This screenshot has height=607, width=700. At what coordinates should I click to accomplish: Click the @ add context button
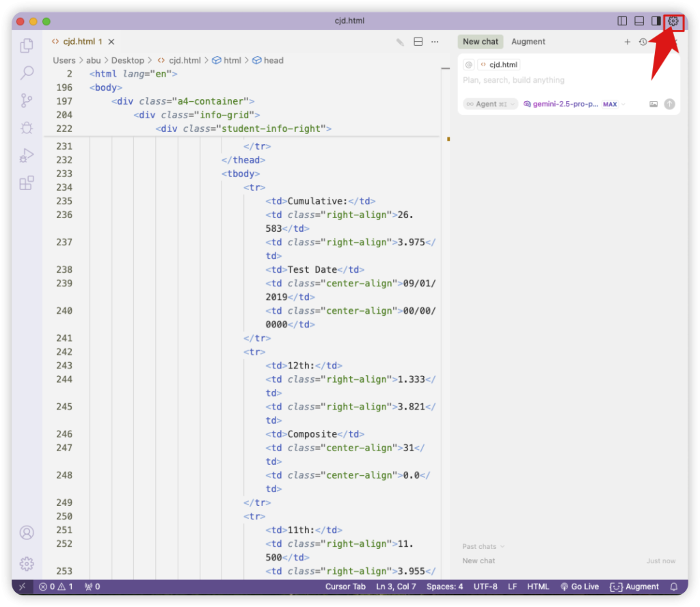469,65
